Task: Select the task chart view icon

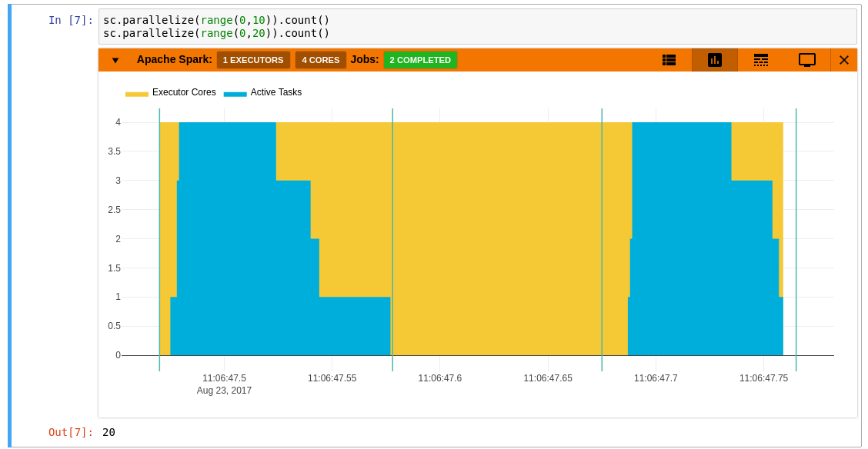Action: (715, 60)
